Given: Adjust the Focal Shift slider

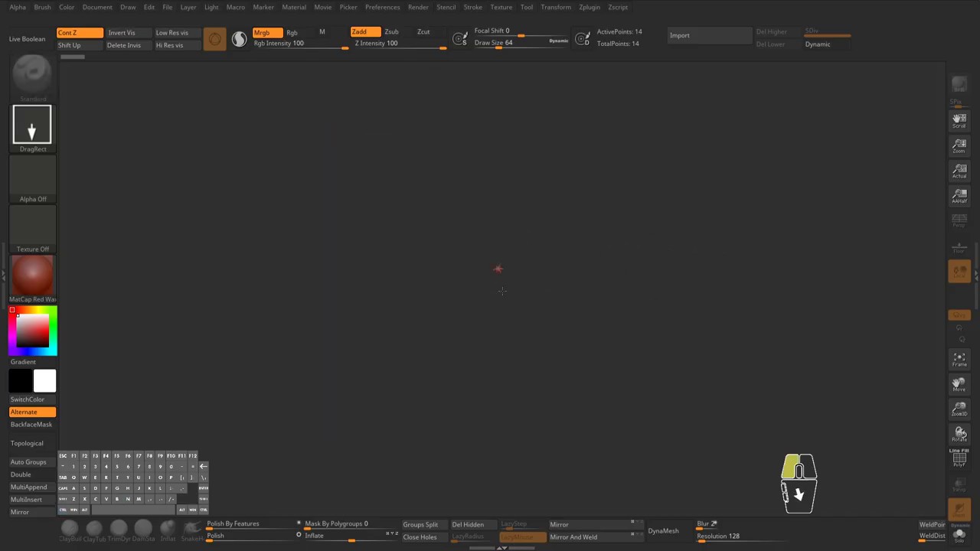Looking at the screenshot, I should pos(521,31).
